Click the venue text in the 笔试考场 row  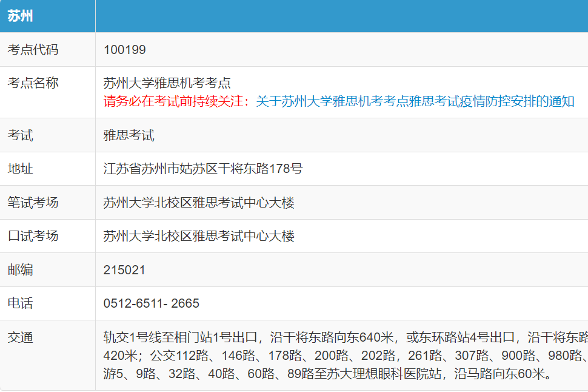(x=199, y=202)
